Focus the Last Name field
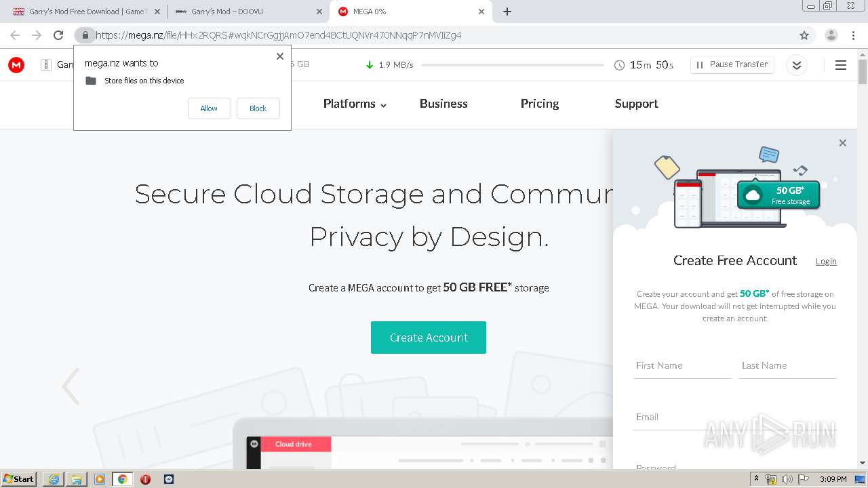This screenshot has width=868, height=488. tap(788, 366)
